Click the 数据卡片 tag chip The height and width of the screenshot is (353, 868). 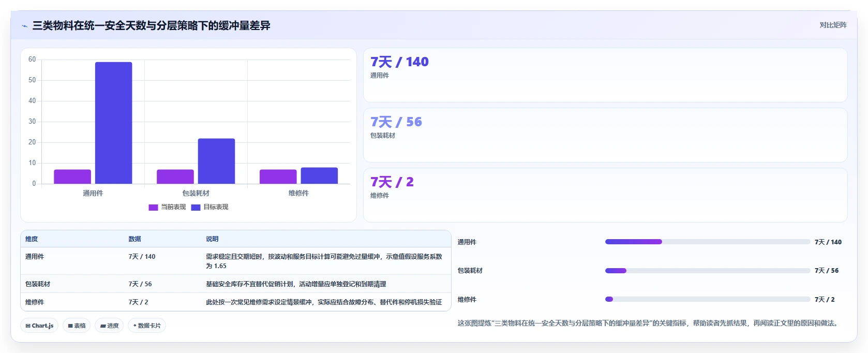point(147,326)
